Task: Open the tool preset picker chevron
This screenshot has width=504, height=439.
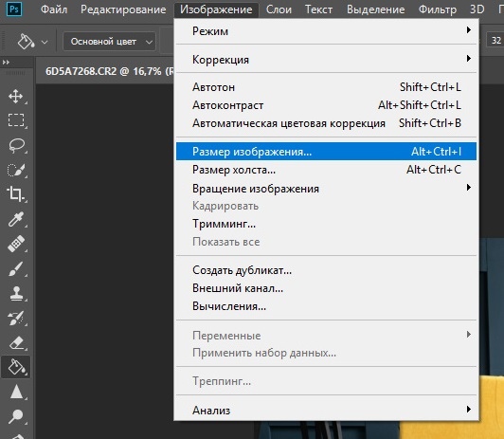Action: (x=45, y=42)
